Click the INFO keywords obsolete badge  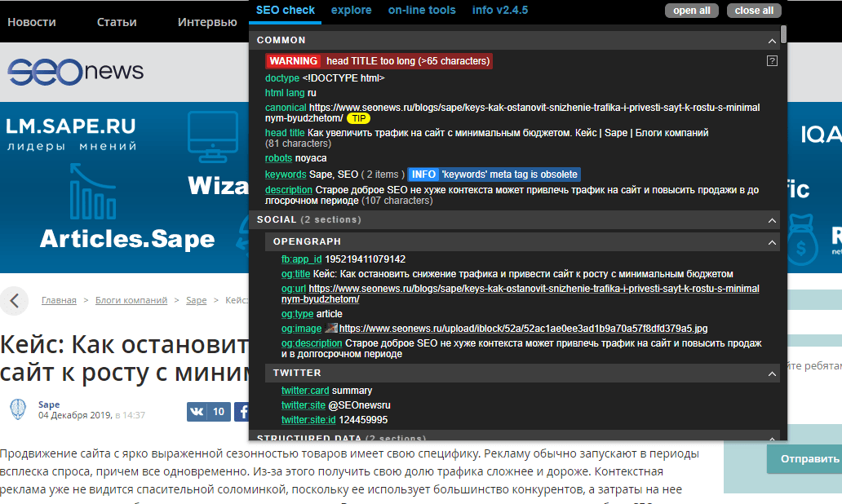coord(494,175)
